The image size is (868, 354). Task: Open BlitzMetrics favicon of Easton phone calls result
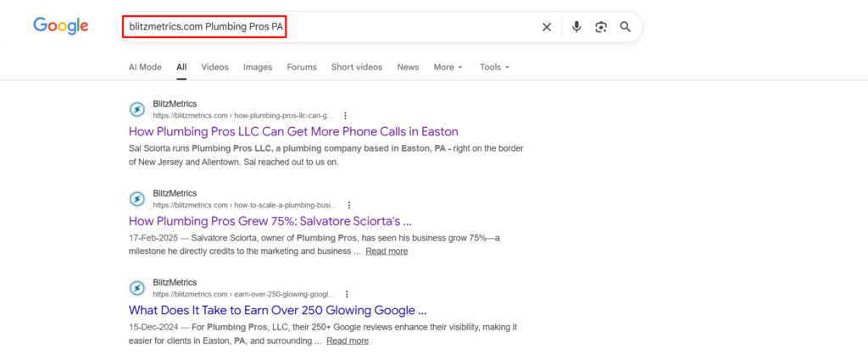click(x=137, y=109)
